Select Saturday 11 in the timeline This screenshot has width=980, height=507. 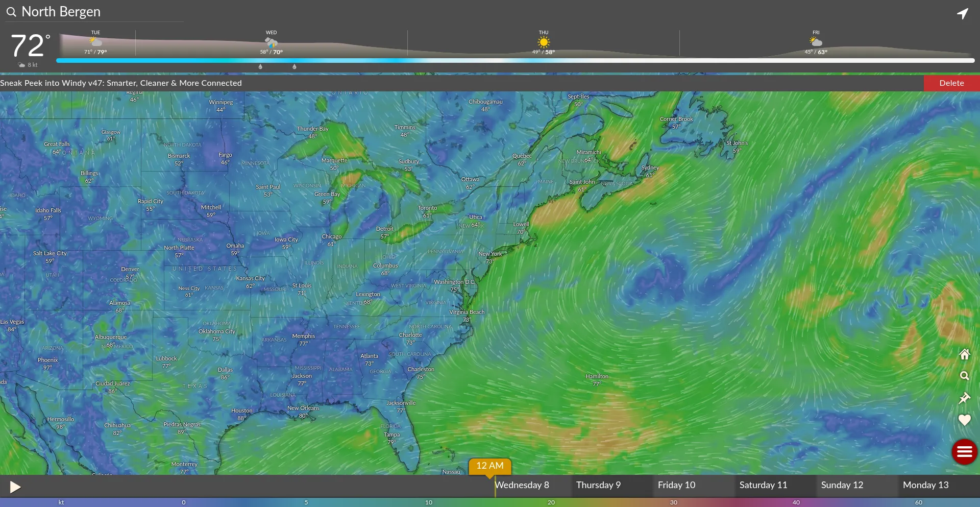(x=763, y=485)
